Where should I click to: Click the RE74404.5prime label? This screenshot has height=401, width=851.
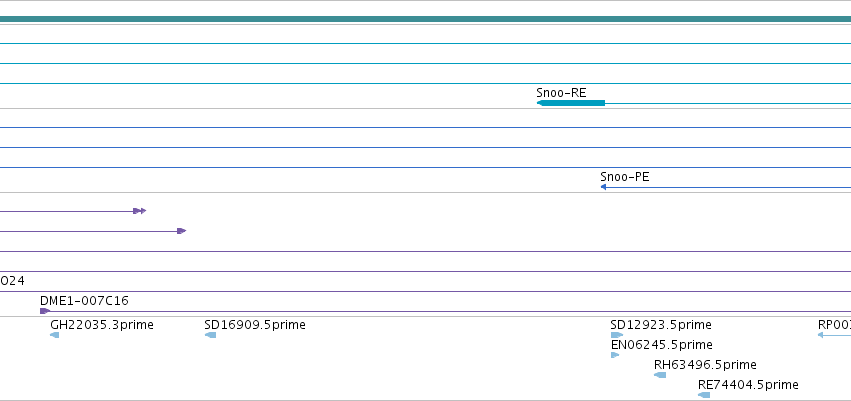pyautogui.click(x=748, y=385)
